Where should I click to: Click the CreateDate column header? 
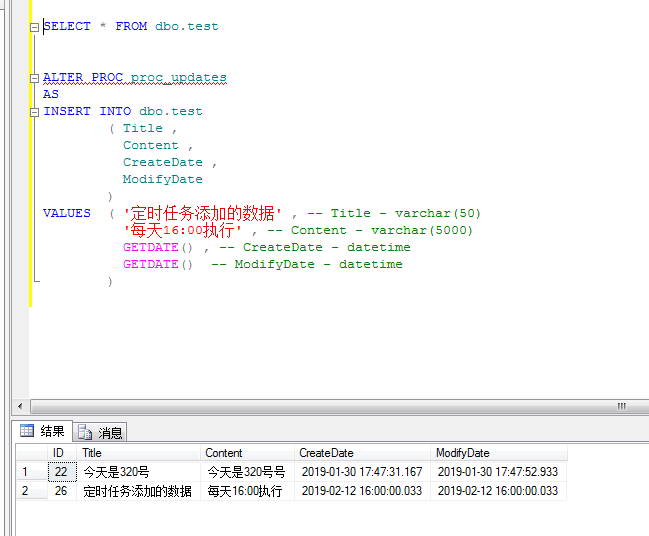click(362, 453)
